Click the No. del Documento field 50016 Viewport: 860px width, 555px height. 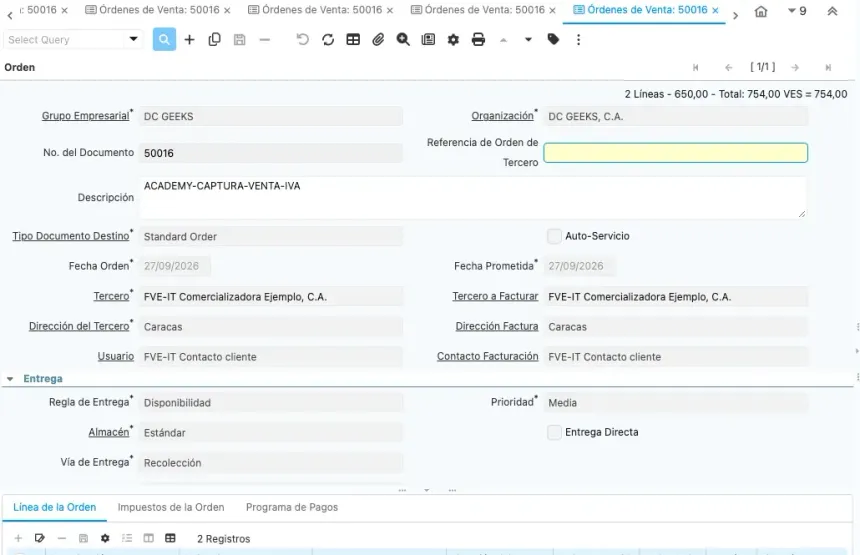tap(271, 153)
